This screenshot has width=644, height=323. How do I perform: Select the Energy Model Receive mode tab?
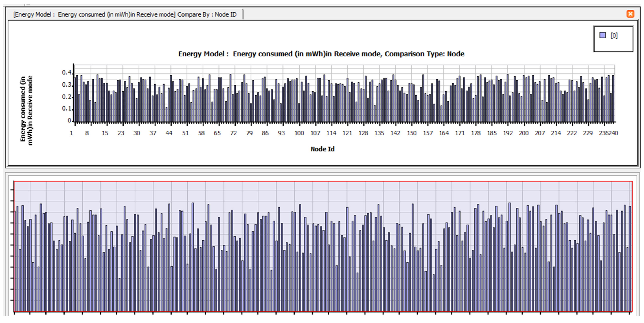125,15
